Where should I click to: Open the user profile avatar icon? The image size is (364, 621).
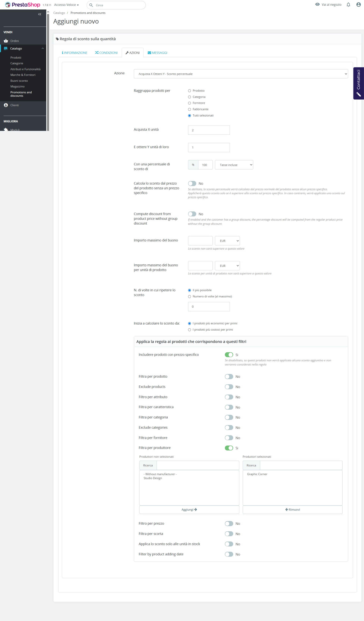coord(358,5)
